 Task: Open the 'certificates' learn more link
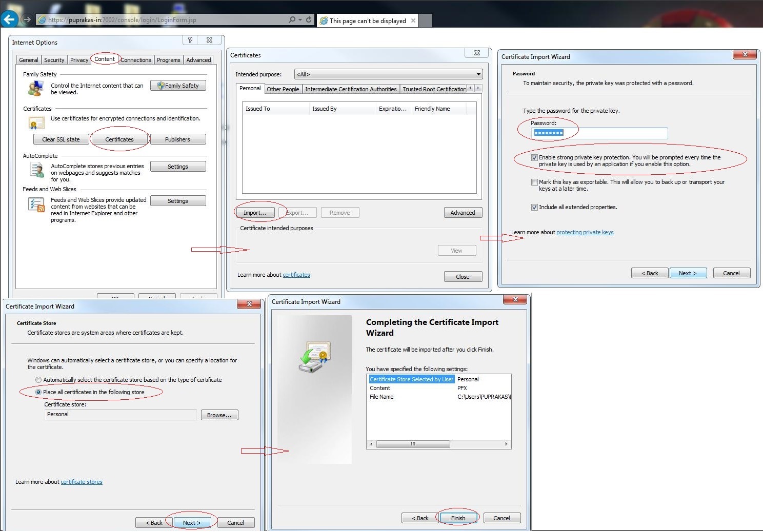coord(296,275)
